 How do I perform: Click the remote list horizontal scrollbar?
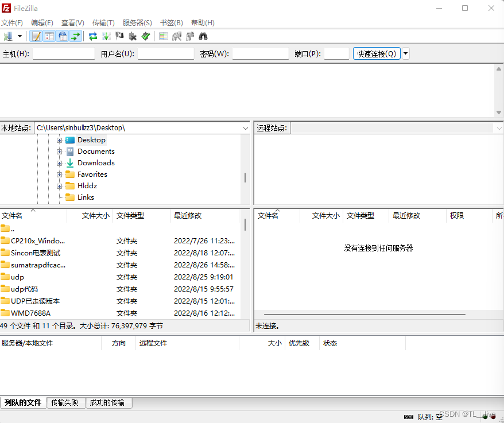pos(365,315)
